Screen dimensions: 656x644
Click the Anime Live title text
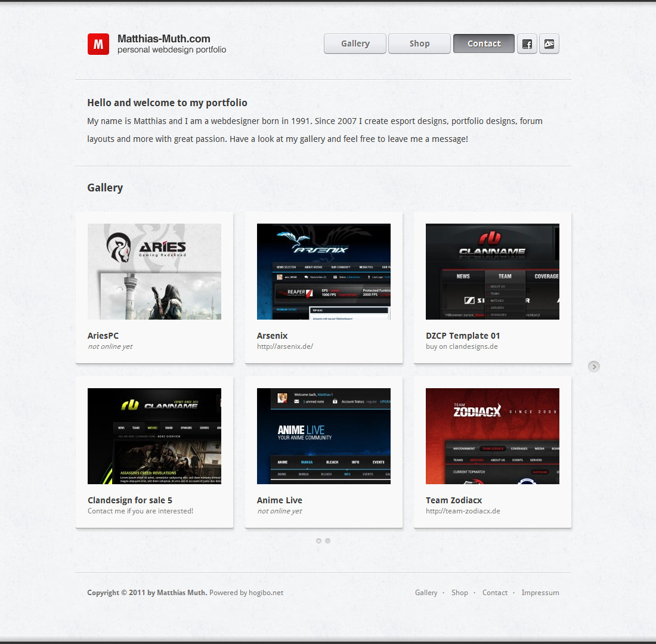280,500
